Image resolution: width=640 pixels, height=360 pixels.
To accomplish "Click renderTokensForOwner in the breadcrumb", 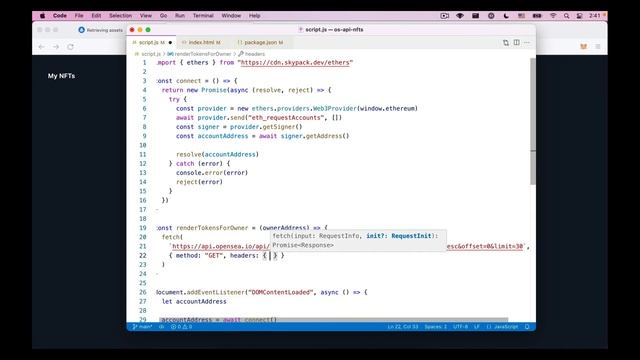I will pyautogui.click(x=202, y=54).
